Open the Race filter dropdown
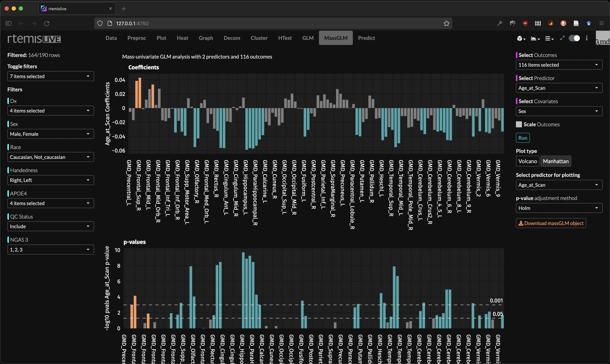Viewport: 610px width, 364px height. point(50,157)
